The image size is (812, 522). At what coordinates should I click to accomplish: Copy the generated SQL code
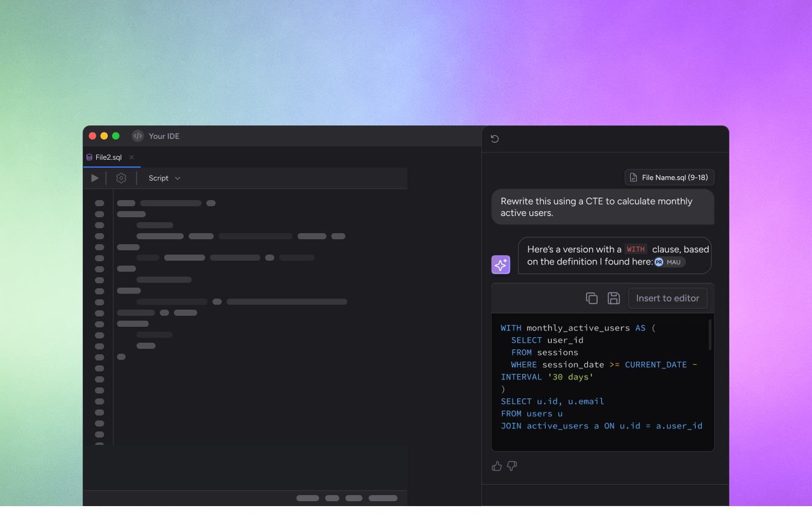(592, 298)
